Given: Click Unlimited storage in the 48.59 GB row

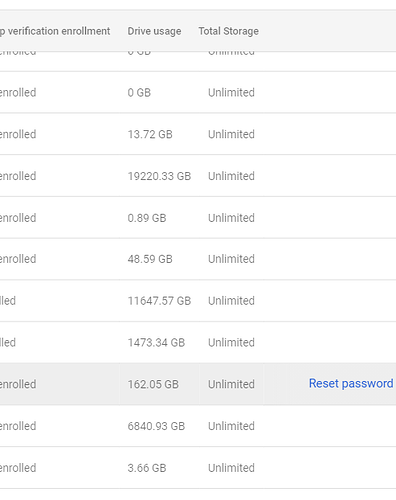Looking at the screenshot, I should point(231,259).
